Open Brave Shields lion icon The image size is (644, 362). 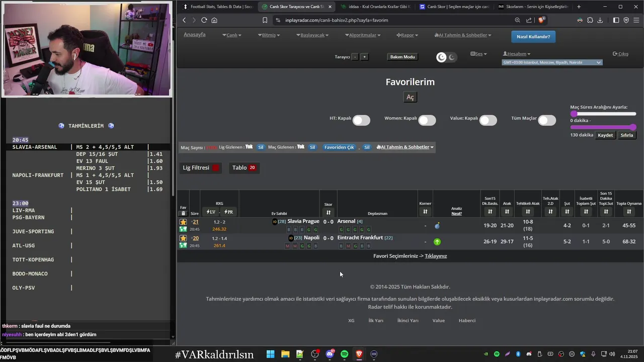click(542, 20)
